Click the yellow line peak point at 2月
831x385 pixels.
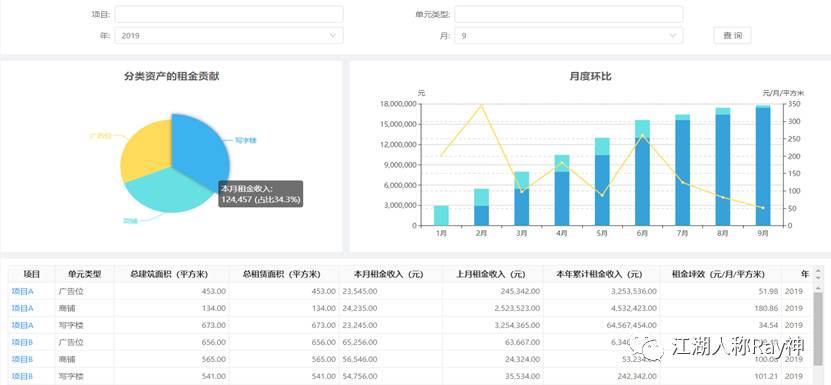pyautogui.click(x=481, y=106)
